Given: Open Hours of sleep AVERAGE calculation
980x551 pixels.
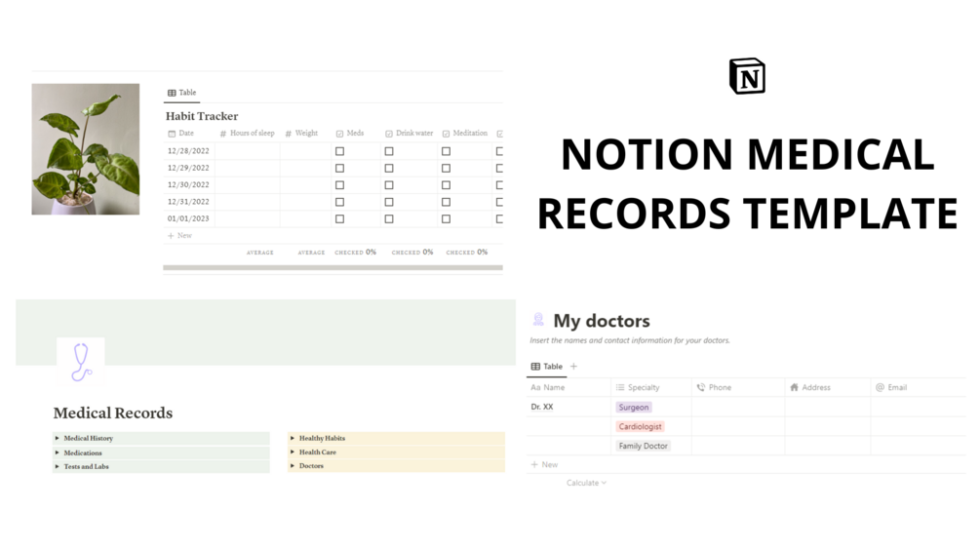Looking at the screenshot, I should pos(260,253).
